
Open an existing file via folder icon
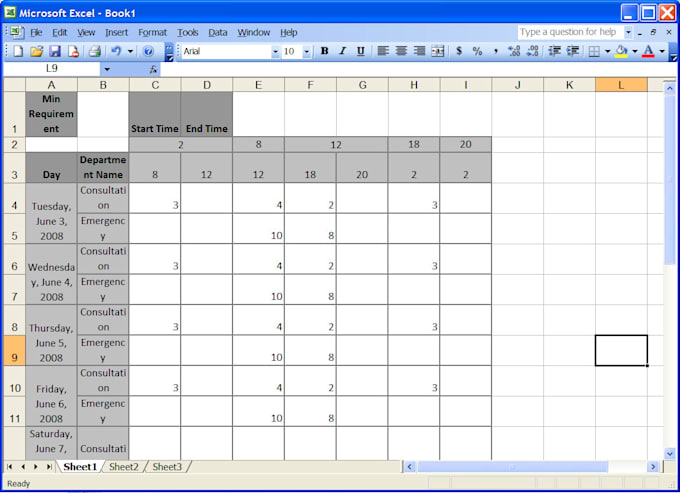pyautogui.click(x=37, y=51)
